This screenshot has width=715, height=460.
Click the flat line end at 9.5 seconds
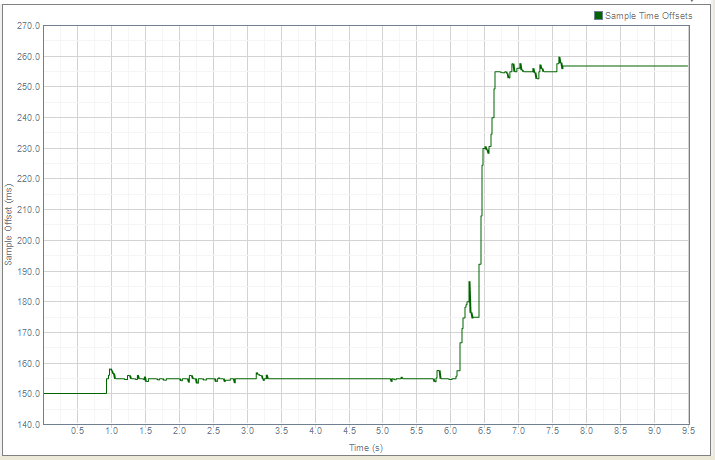pyautogui.click(x=688, y=66)
